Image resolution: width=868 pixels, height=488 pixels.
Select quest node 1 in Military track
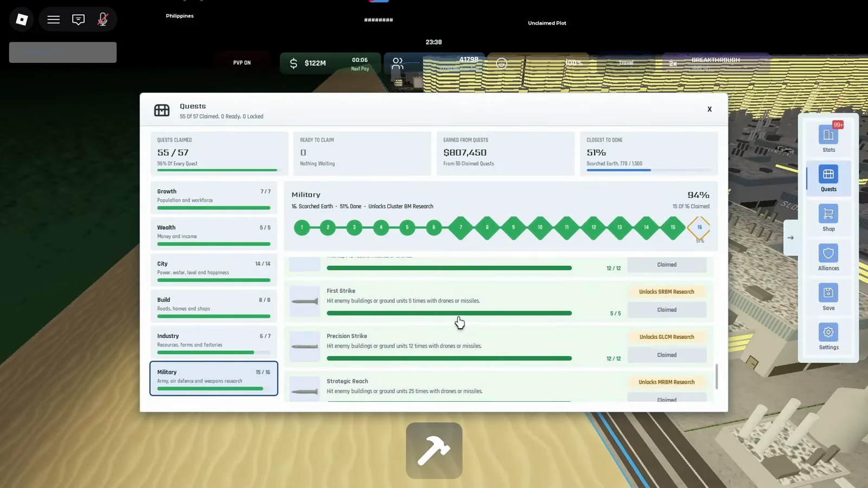pos(302,228)
